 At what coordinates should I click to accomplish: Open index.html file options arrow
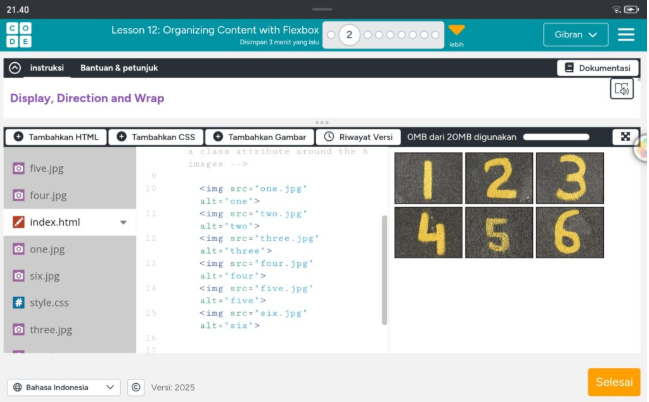click(123, 222)
